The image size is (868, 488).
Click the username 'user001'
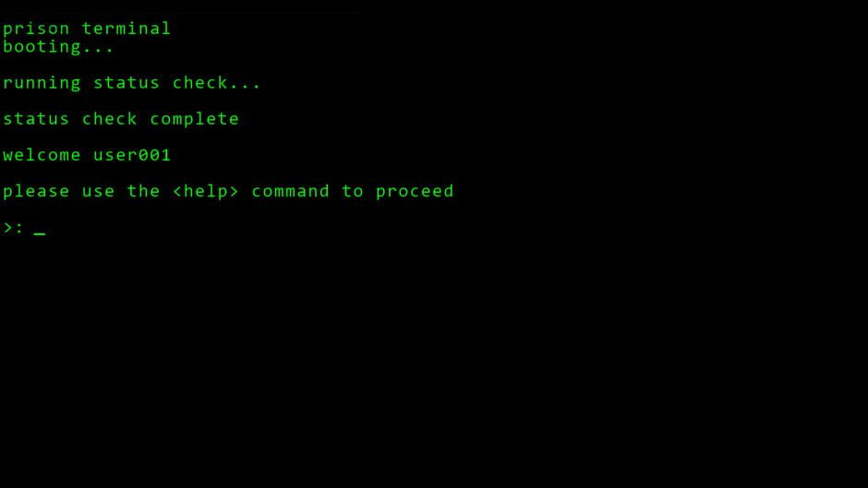132,155
